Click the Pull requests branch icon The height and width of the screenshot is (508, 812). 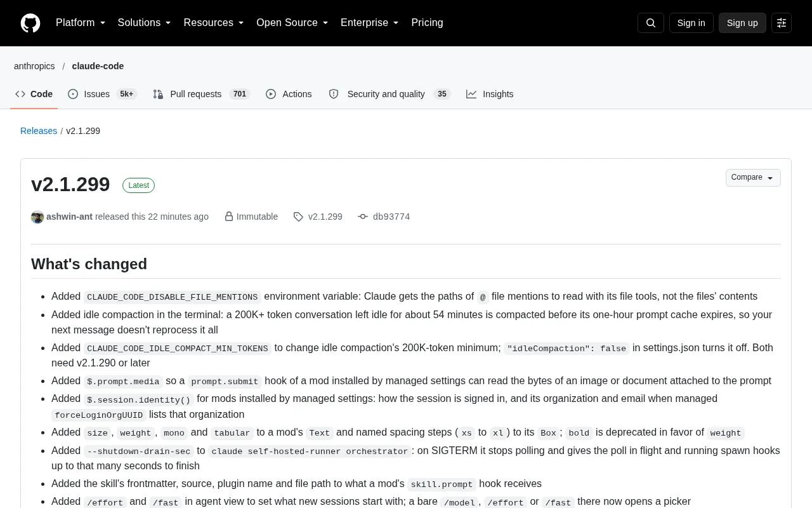tap(158, 94)
